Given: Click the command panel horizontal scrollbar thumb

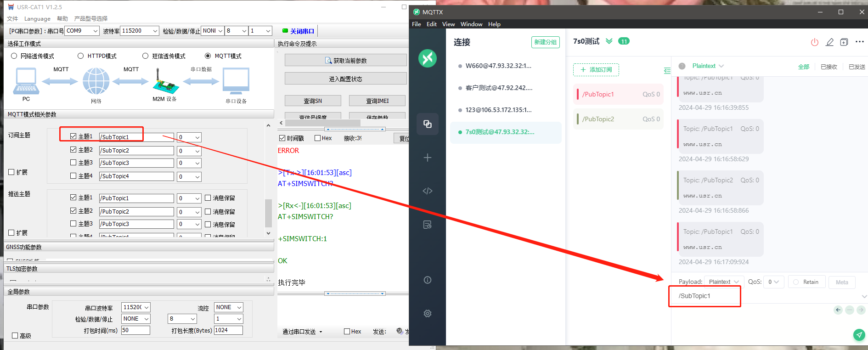Looking at the screenshot, I should [323, 123].
